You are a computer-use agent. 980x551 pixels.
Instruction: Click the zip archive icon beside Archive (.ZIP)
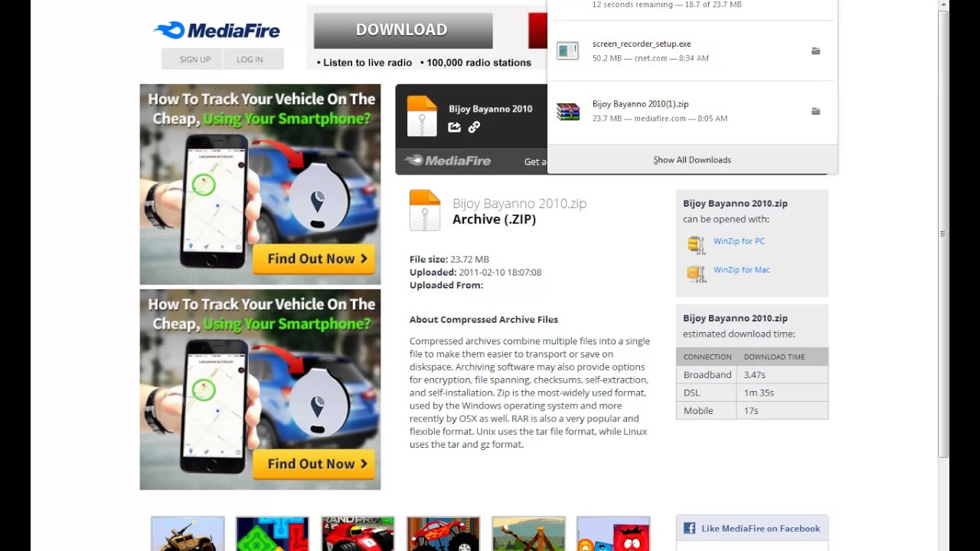425,210
